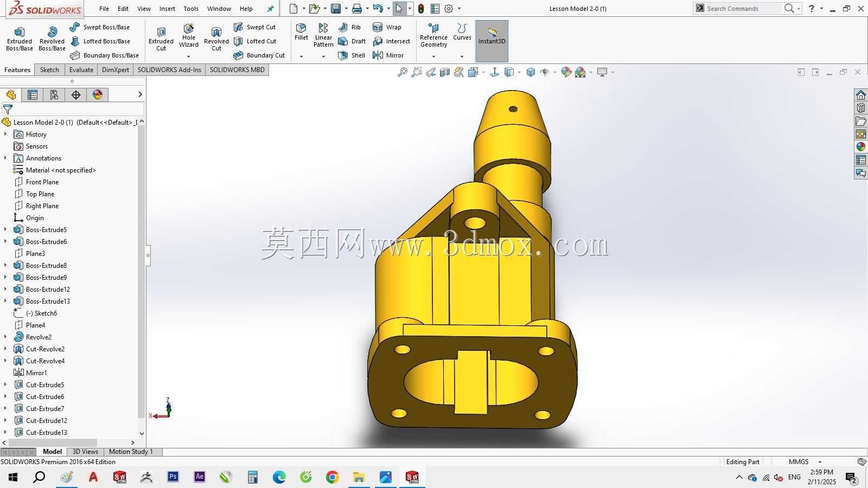Switch to the Motion Study 1 tab
Screen dimensions: 868x488
pos(131,452)
